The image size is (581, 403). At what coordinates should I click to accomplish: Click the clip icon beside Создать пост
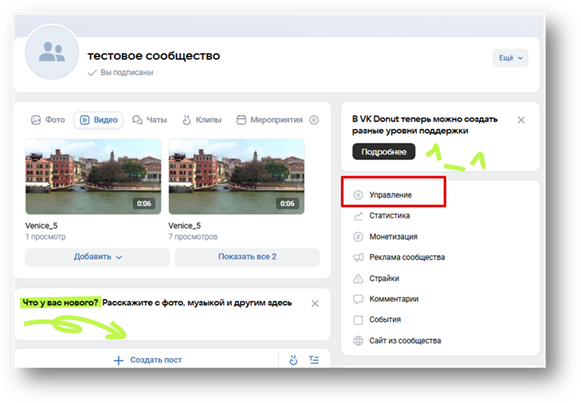[x=293, y=360]
